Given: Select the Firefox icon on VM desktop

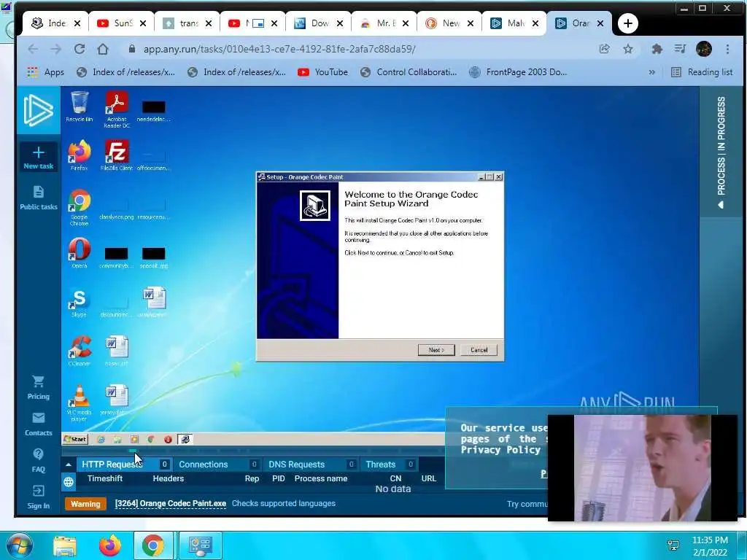Looking at the screenshot, I should [79, 155].
